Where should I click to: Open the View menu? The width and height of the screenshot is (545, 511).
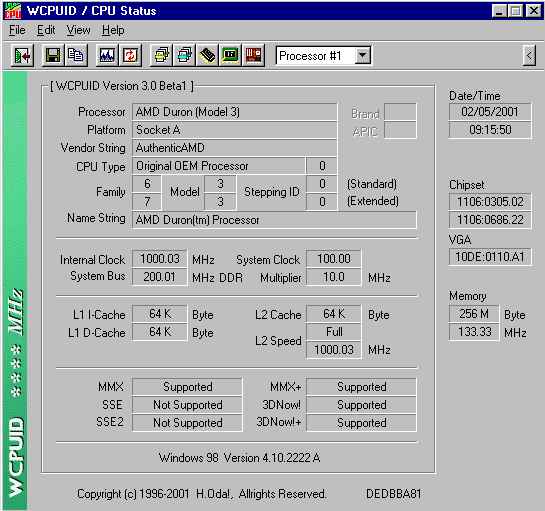[x=78, y=30]
